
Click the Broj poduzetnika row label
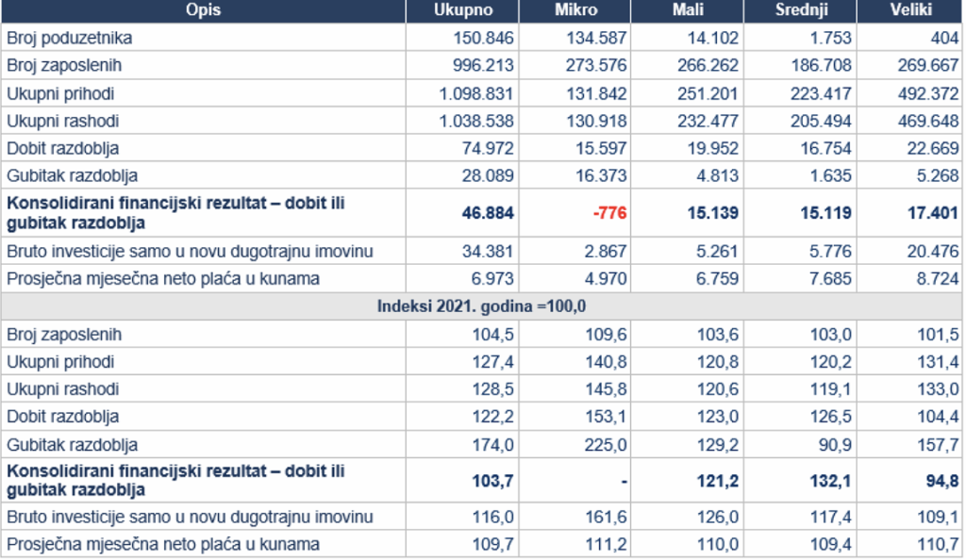(70, 39)
